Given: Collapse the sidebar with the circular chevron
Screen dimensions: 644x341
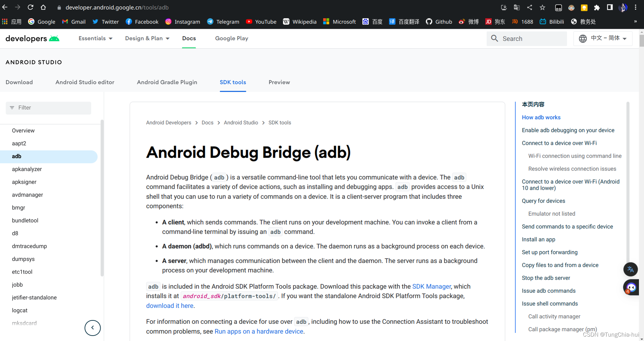Looking at the screenshot, I should pos(92,328).
